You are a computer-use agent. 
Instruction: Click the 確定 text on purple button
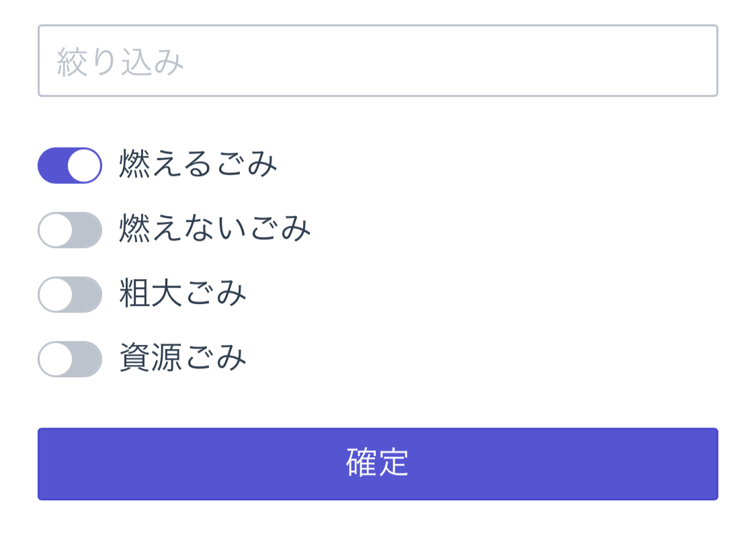[378, 463]
